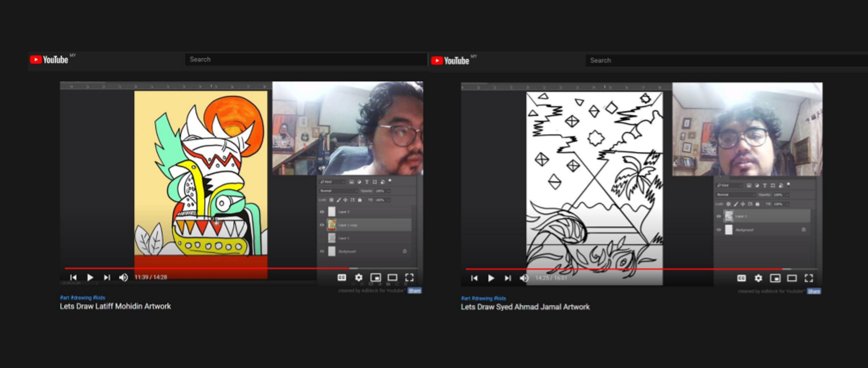This screenshot has height=368, width=868.
Task: Open Normal blend mode dropdown in the right panel
Action: point(735,195)
